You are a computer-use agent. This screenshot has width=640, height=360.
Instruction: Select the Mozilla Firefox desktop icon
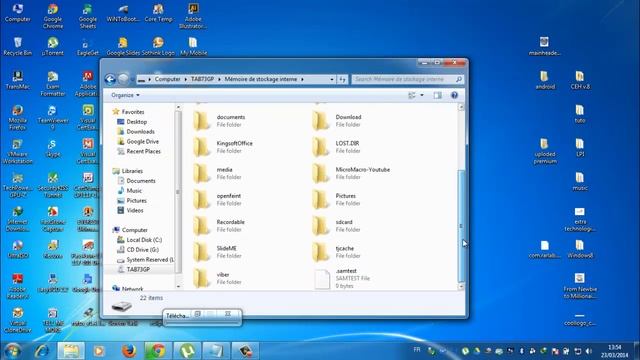(x=18, y=118)
